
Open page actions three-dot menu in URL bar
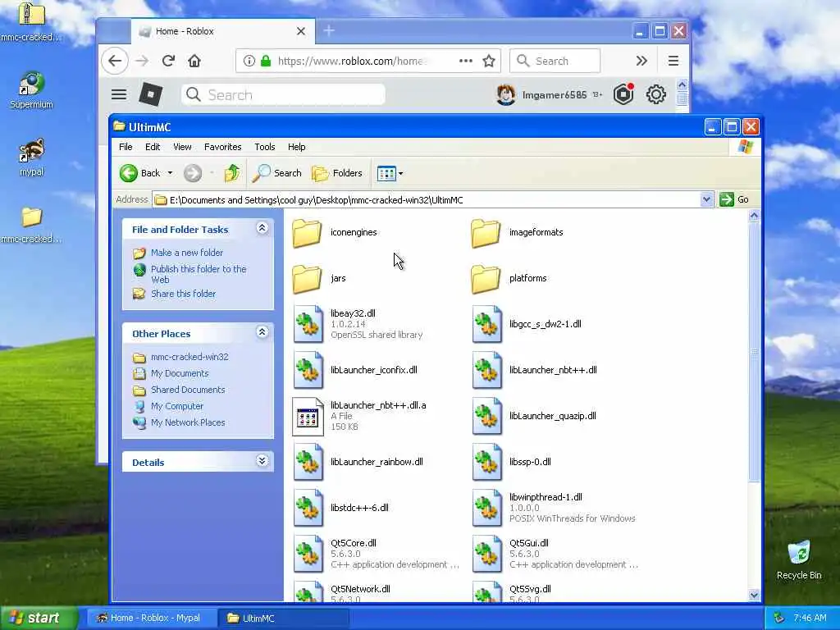pyautogui.click(x=466, y=61)
